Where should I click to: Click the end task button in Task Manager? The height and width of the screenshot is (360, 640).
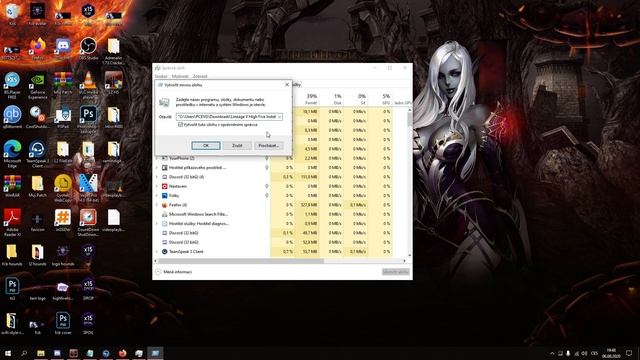pyautogui.click(x=396, y=272)
